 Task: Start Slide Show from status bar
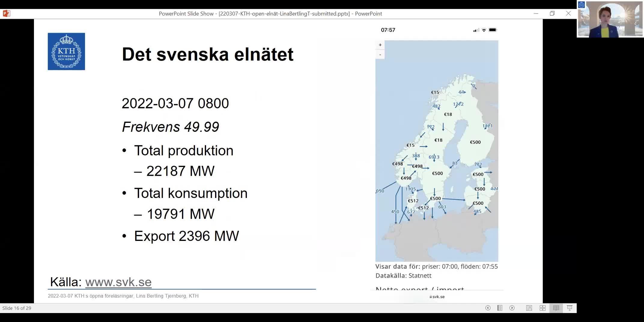(570, 308)
